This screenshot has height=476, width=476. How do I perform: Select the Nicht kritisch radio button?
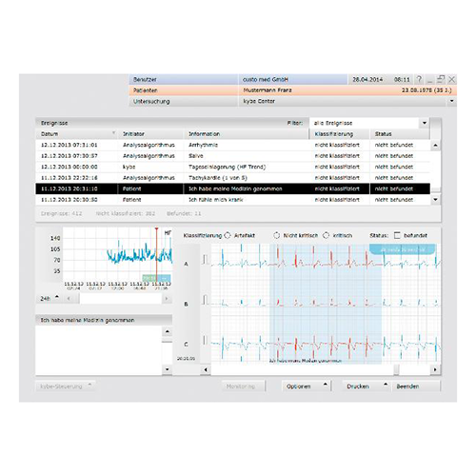[276, 235]
